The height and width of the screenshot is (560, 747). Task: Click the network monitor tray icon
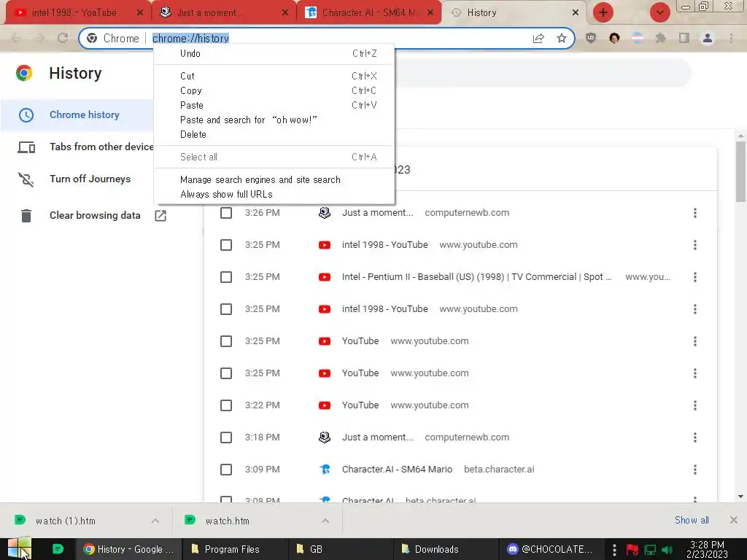click(x=650, y=550)
